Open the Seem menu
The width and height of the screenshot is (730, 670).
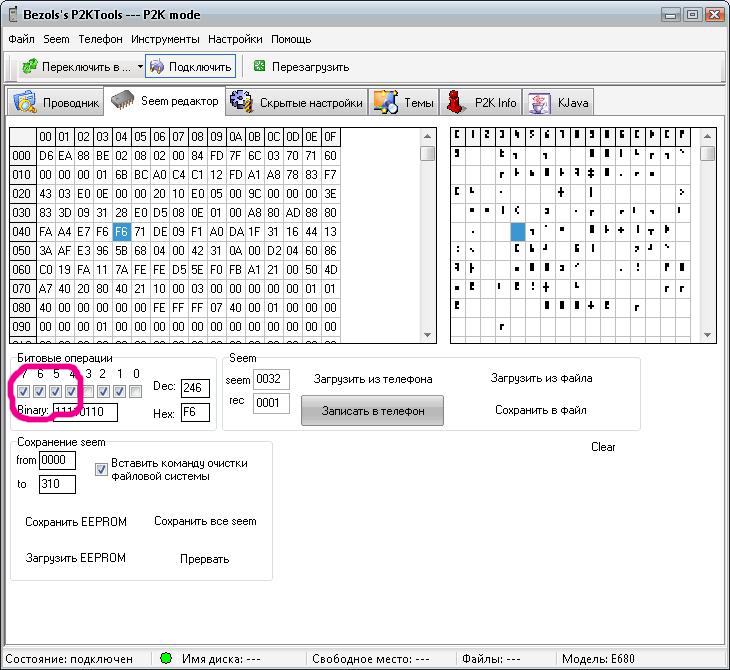56,39
